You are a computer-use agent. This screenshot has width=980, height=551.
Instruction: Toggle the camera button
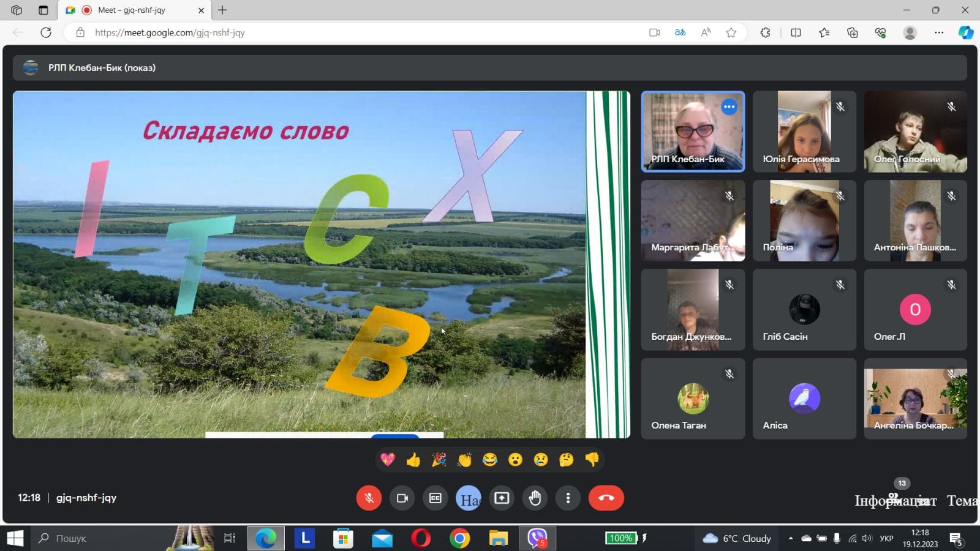[402, 498]
